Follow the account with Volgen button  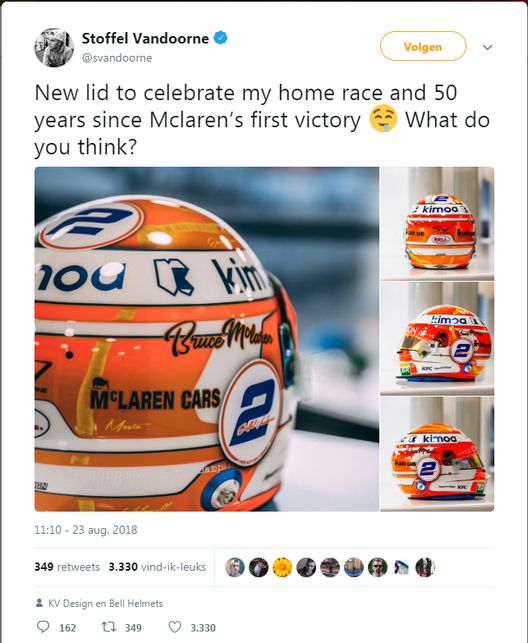tap(423, 46)
